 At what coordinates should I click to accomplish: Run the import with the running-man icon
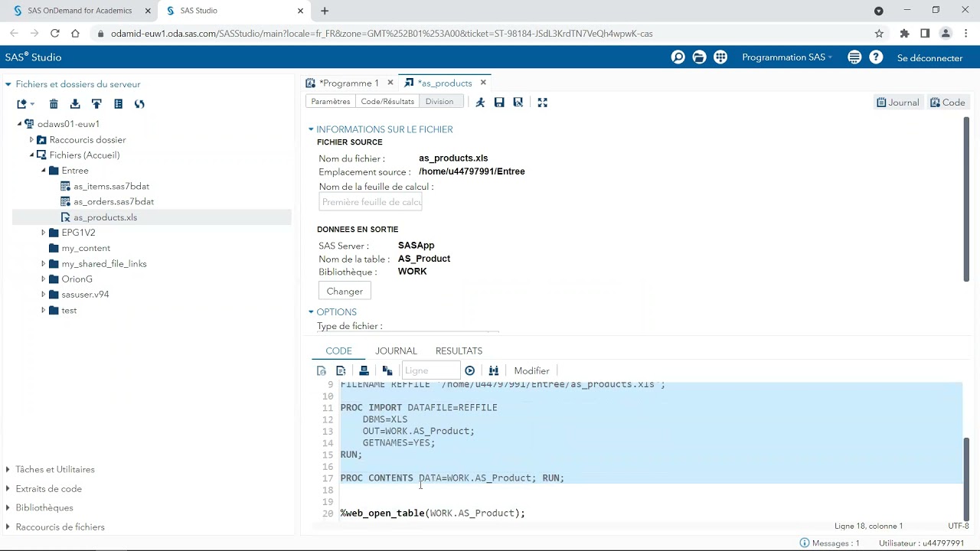[x=480, y=102]
